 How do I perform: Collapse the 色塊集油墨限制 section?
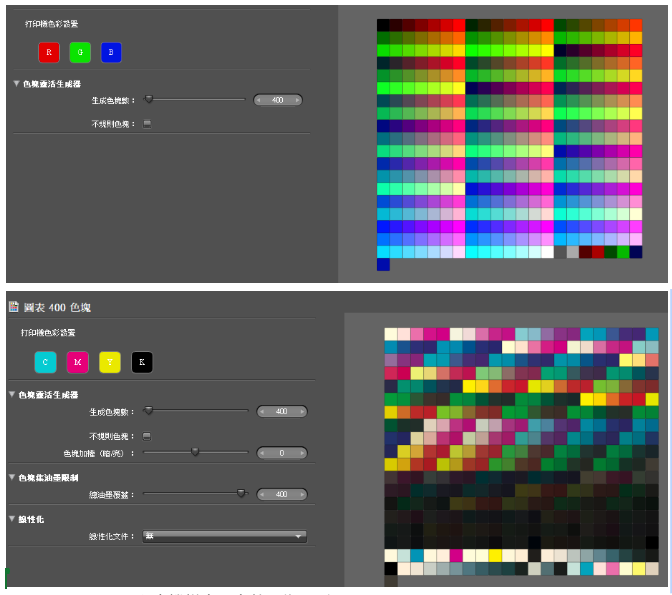point(13,478)
